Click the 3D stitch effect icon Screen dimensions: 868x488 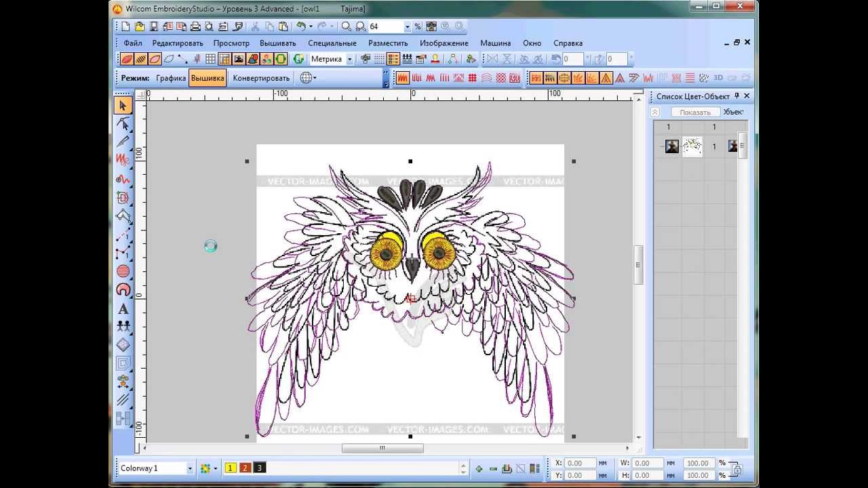[x=718, y=78]
